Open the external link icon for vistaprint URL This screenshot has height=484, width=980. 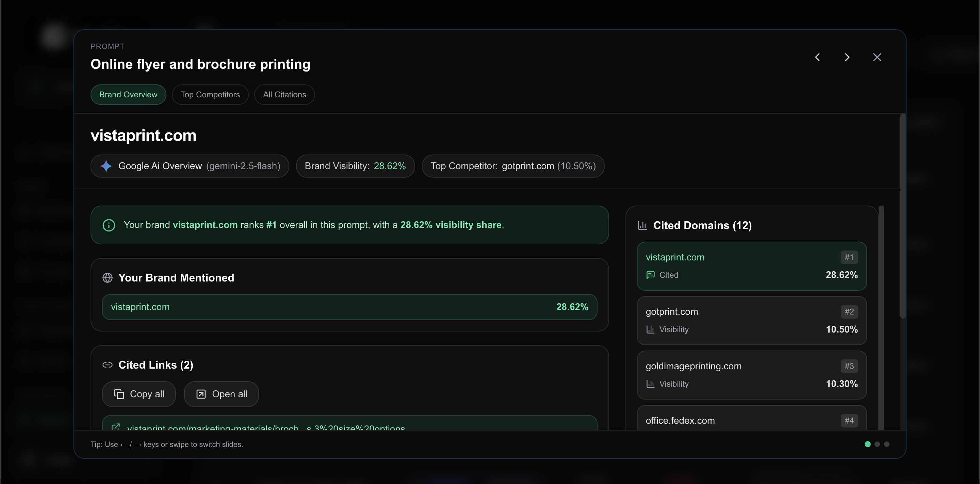click(116, 427)
